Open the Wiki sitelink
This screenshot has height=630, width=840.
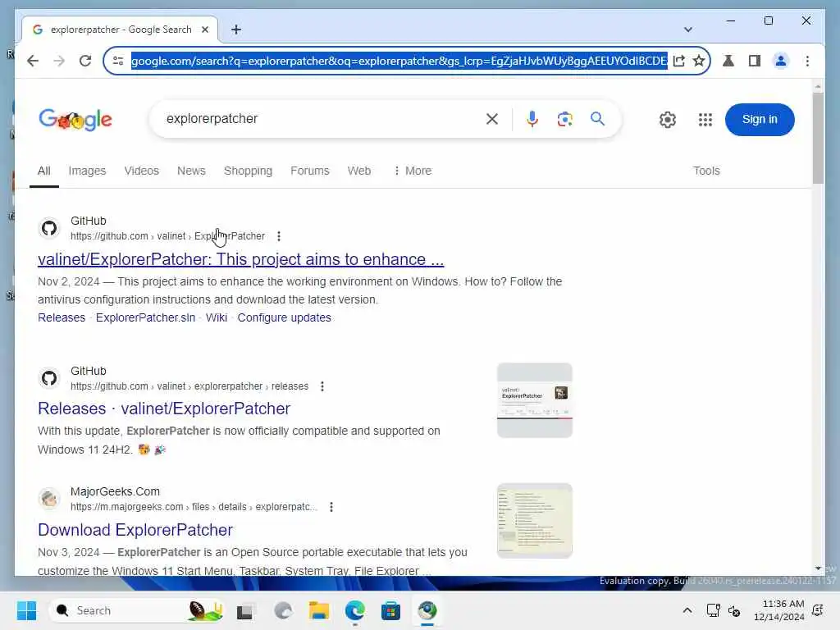tap(217, 317)
